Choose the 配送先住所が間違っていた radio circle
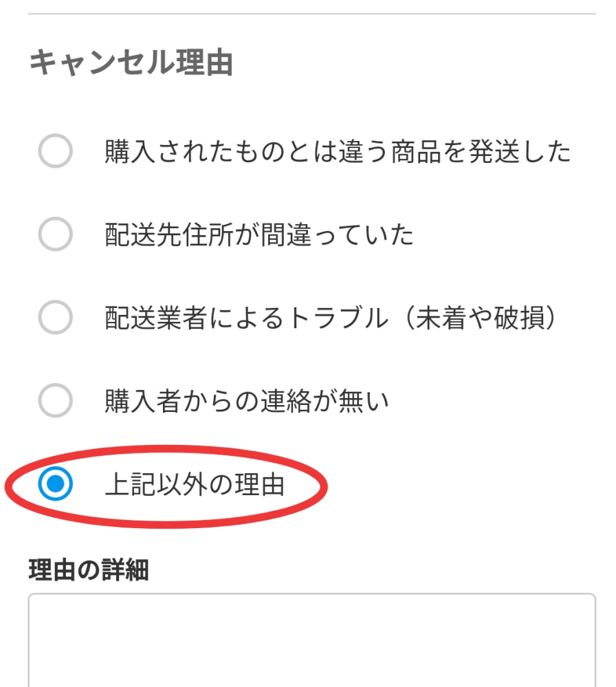Image resolution: width=616 pixels, height=687 pixels. pyautogui.click(x=55, y=234)
